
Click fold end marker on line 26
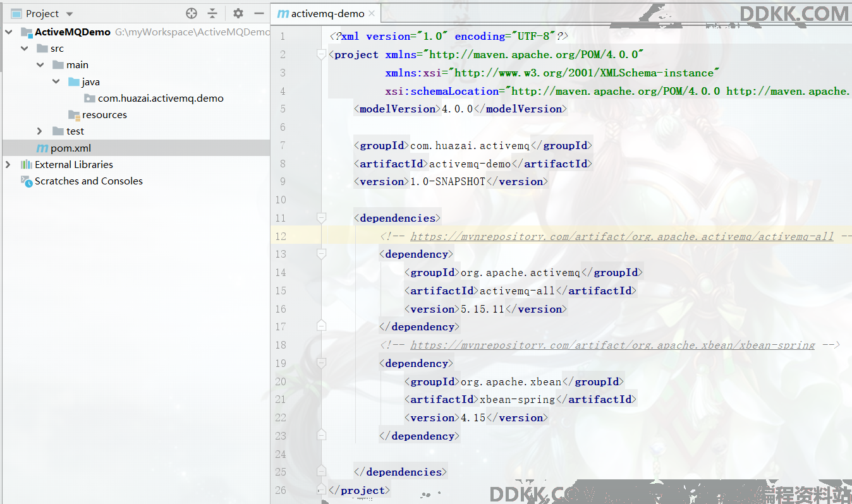pyautogui.click(x=321, y=490)
